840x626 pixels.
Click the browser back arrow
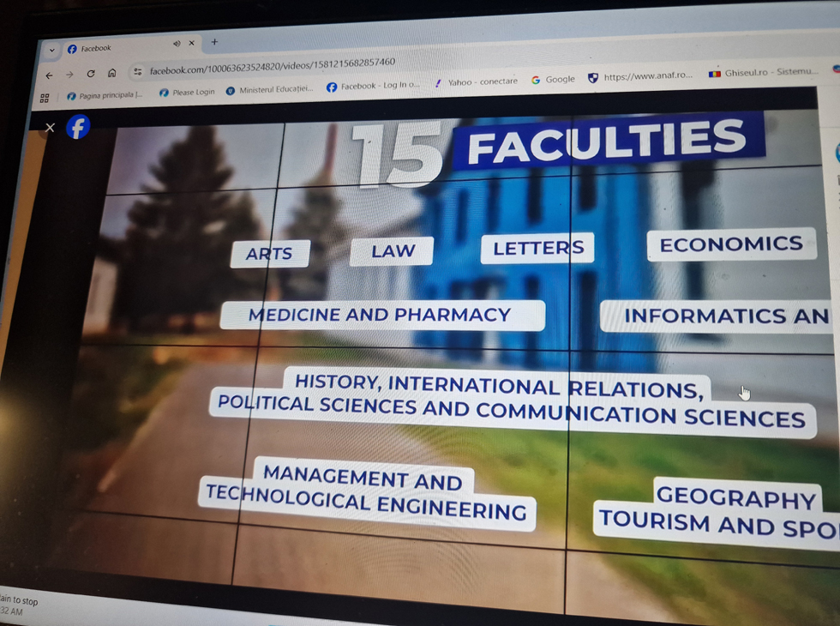(x=49, y=75)
